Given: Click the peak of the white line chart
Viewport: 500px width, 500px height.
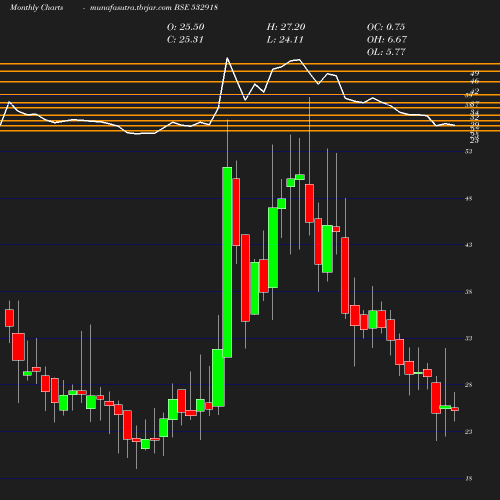Looking at the screenshot, I should (x=228, y=58).
